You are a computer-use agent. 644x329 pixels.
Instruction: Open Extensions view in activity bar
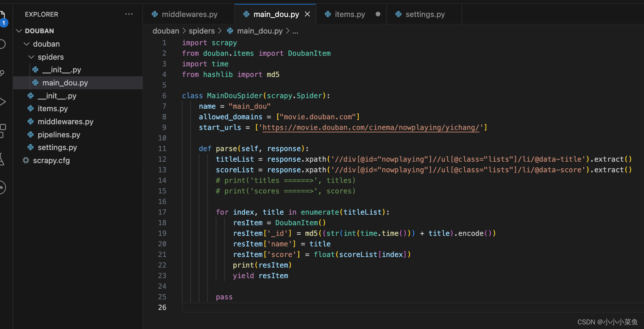pyautogui.click(x=2, y=131)
